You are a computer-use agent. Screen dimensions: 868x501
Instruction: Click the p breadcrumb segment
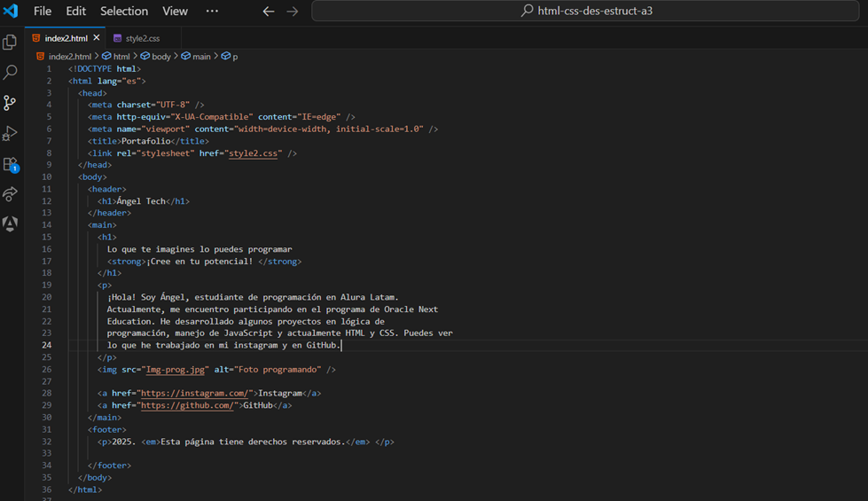pyautogui.click(x=230, y=57)
